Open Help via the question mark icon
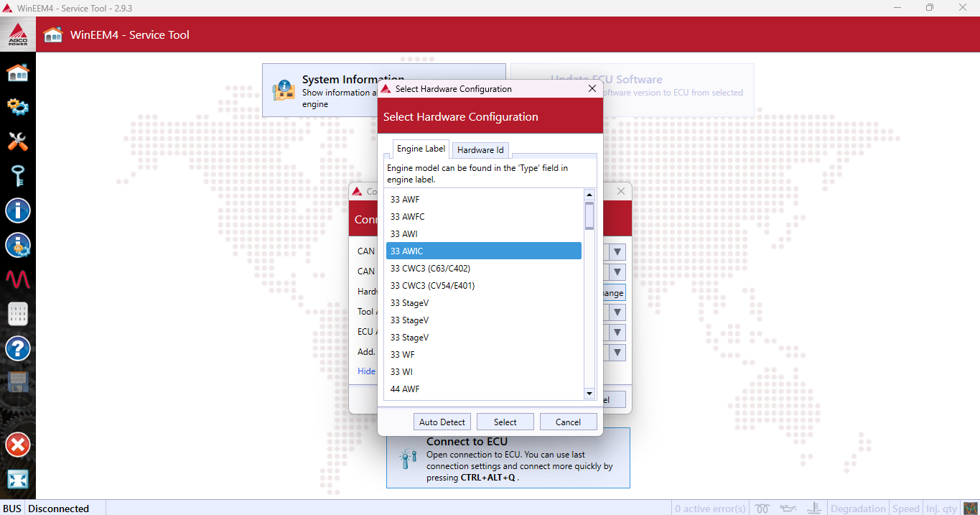This screenshot has height=515, width=980. click(x=18, y=348)
